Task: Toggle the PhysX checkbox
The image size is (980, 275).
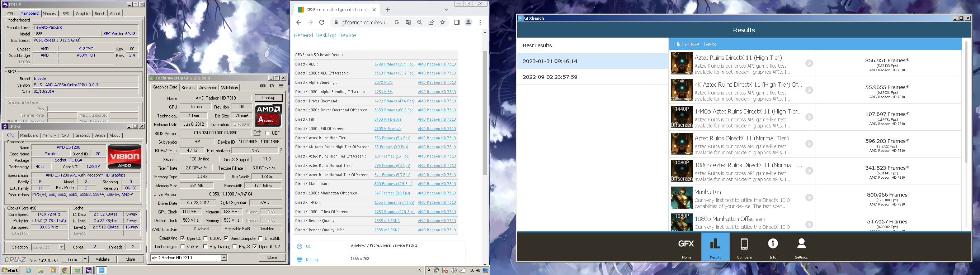Action: (235, 247)
